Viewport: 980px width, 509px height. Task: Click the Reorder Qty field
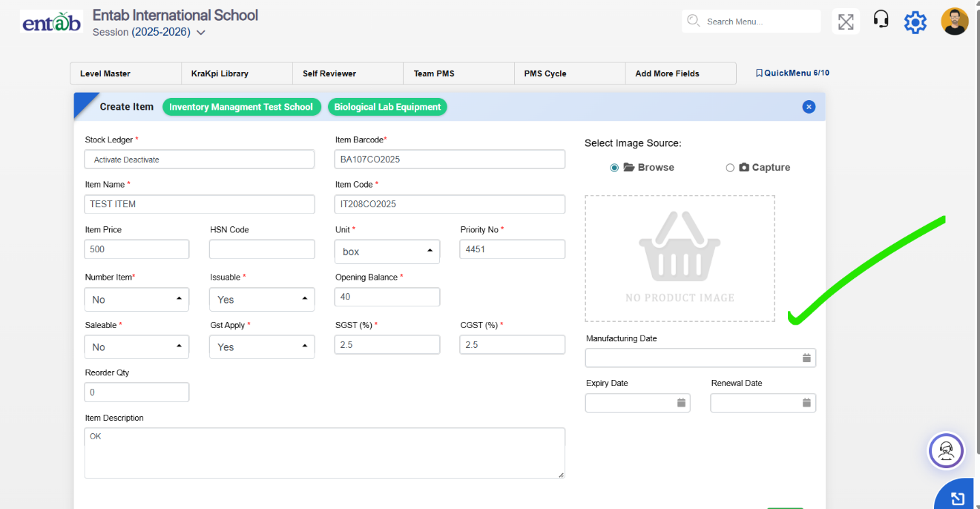(x=137, y=392)
